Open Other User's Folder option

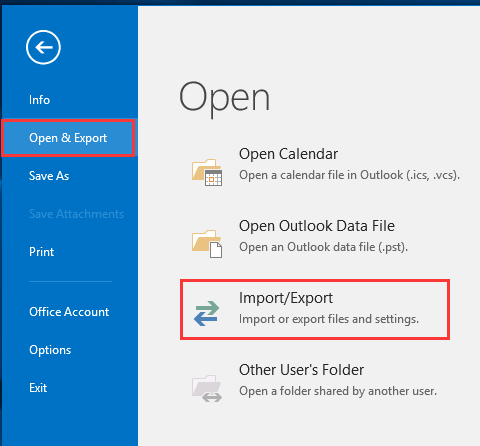tap(301, 370)
